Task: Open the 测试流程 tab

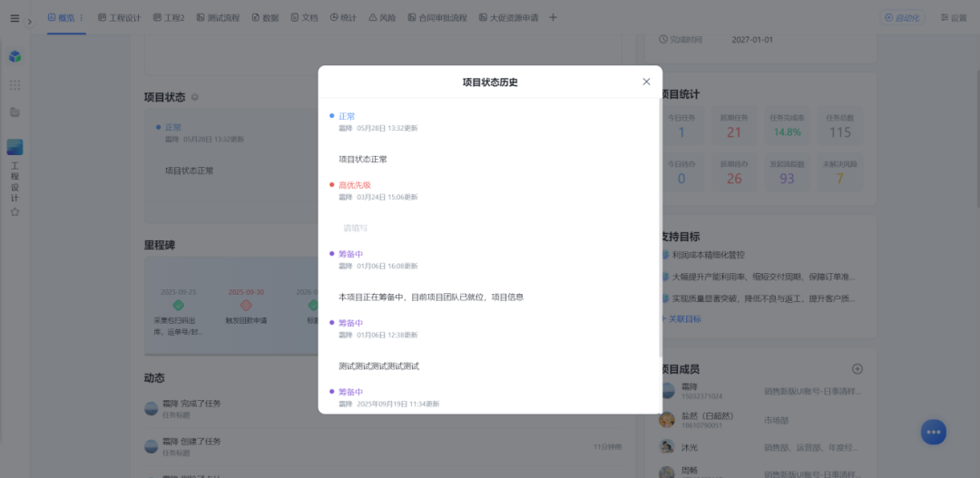Action: [x=218, y=17]
